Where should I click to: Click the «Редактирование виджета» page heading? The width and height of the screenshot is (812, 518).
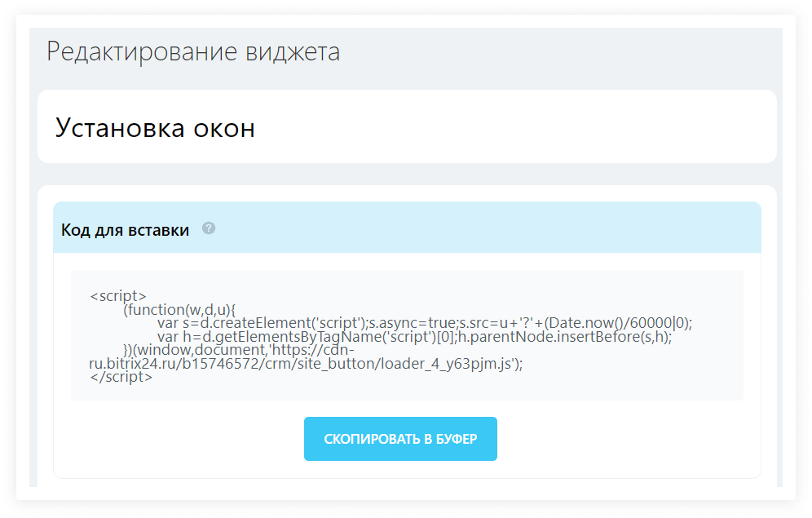(x=193, y=51)
